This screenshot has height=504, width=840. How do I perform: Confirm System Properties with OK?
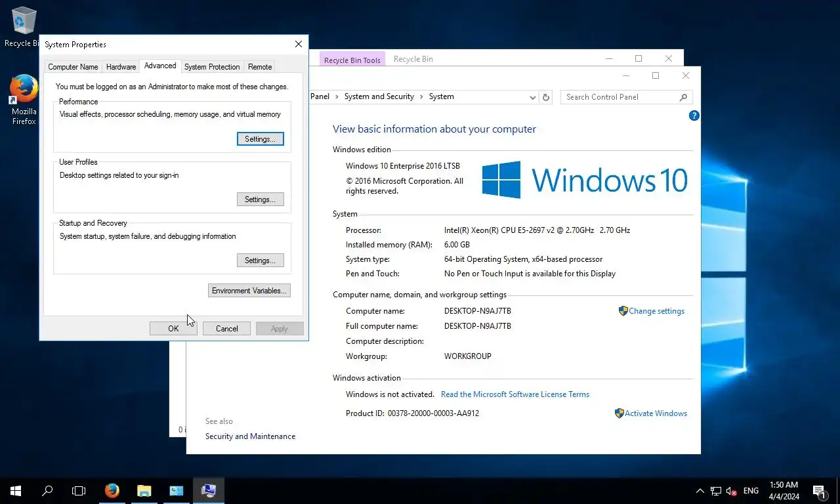pos(173,329)
